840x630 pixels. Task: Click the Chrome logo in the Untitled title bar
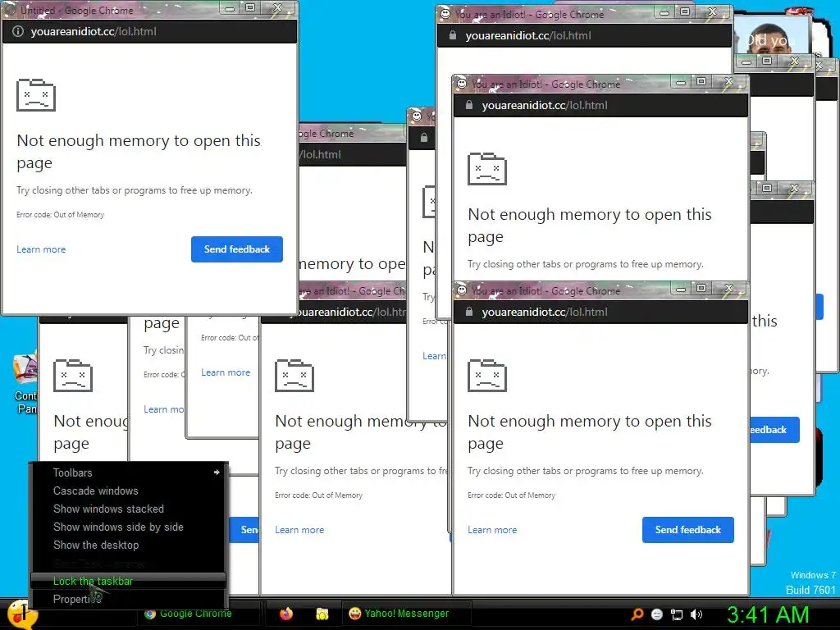(x=10, y=10)
